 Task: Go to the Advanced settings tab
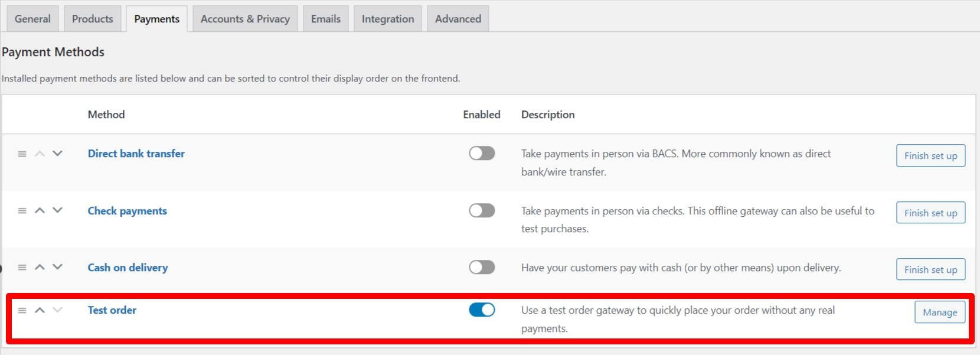click(x=458, y=18)
